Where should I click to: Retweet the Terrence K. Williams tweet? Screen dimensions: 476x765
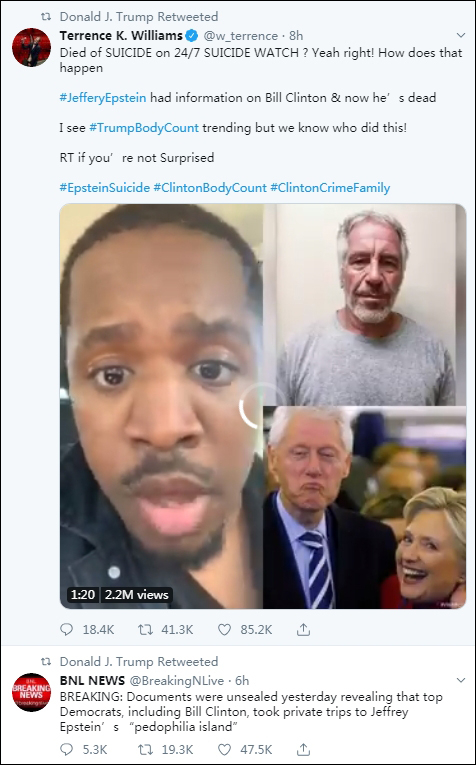pos(145,630)
